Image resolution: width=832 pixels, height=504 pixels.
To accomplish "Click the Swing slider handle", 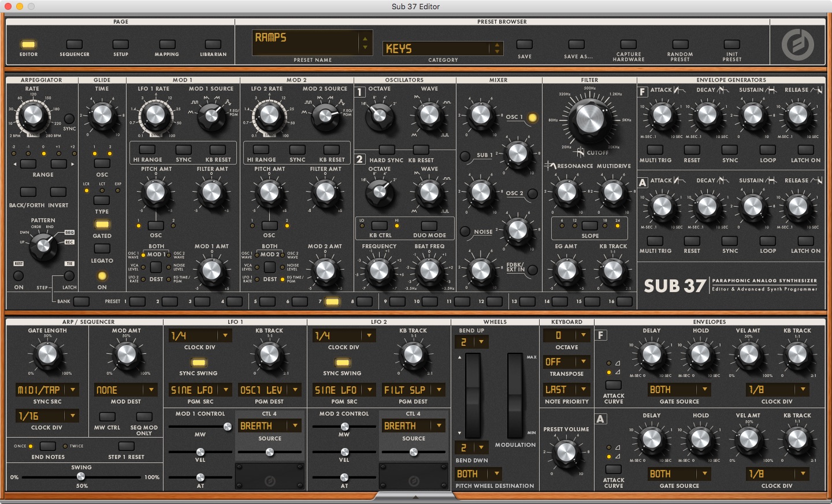I will 81,476.
